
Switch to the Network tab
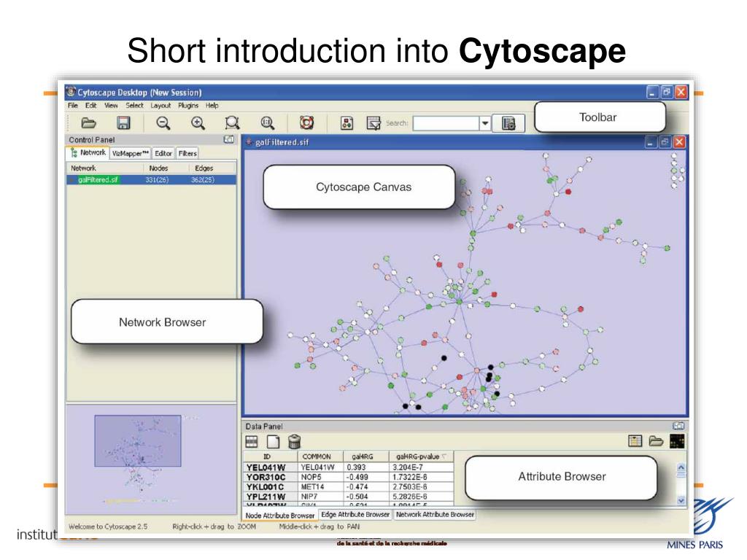point(88,153)
